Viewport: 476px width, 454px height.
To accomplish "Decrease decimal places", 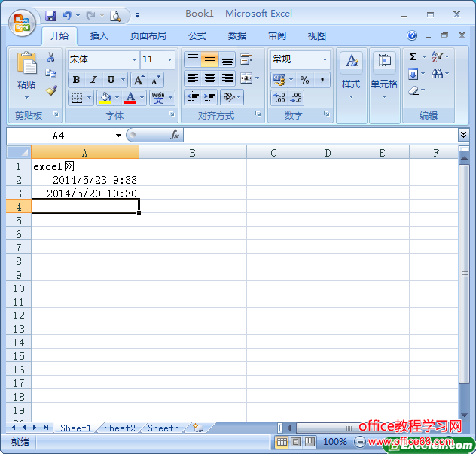I will click(296, 98).
